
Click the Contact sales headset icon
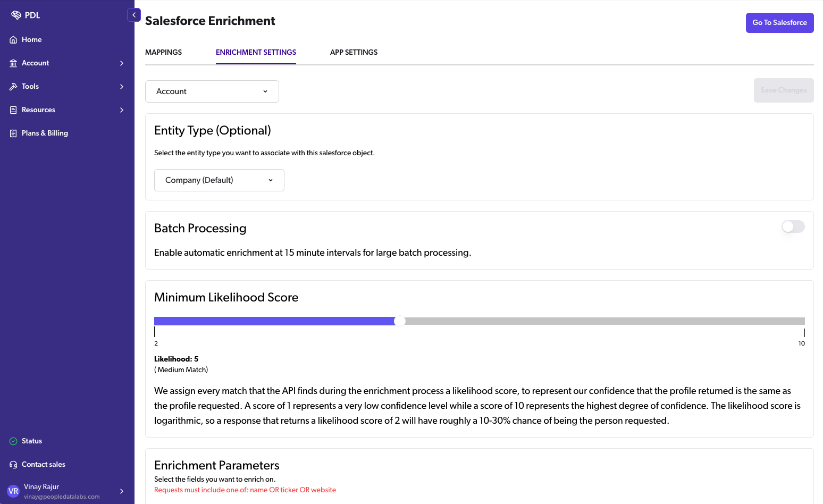tap(13, 465)
